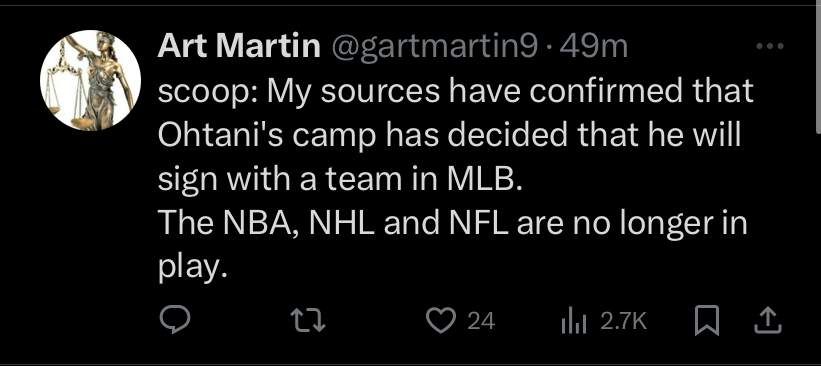Bookmark Art Martin's tweet

click(x=706, y=320)
